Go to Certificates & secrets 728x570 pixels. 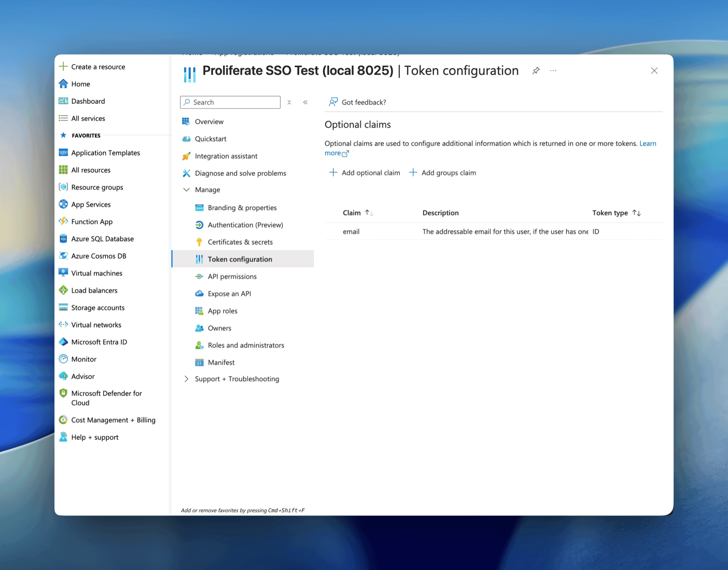[240, 242]
